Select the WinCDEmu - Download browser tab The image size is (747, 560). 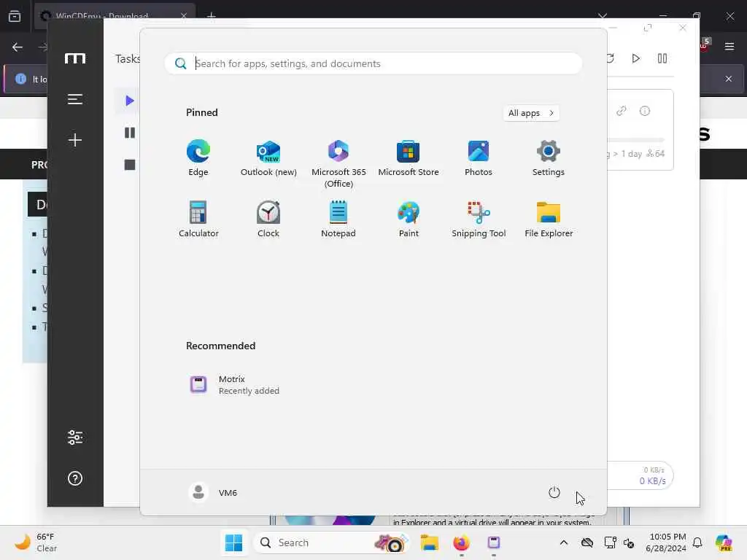click(x=115, y=16)
